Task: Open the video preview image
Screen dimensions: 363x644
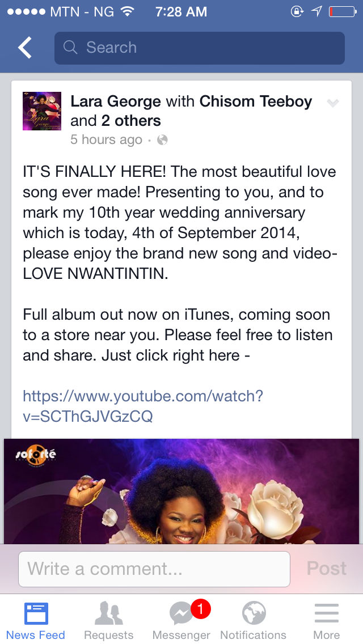Action: pos(181,491)
